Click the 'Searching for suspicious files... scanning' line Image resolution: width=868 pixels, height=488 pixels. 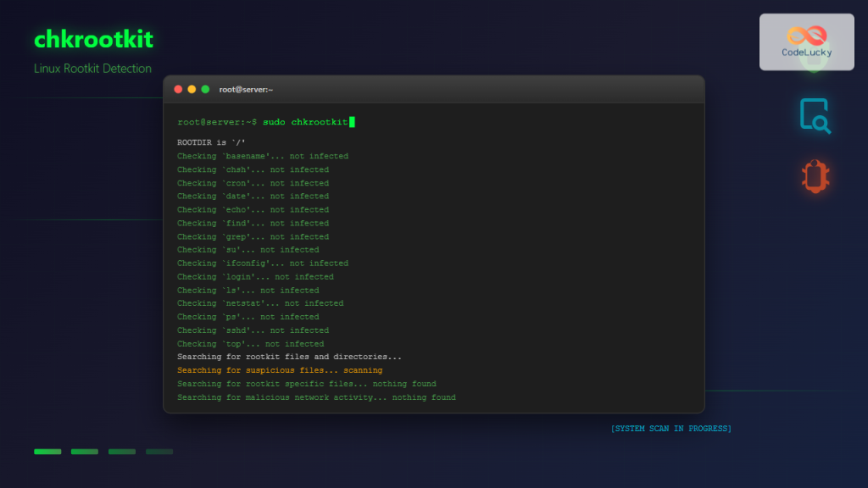(279, 369)
